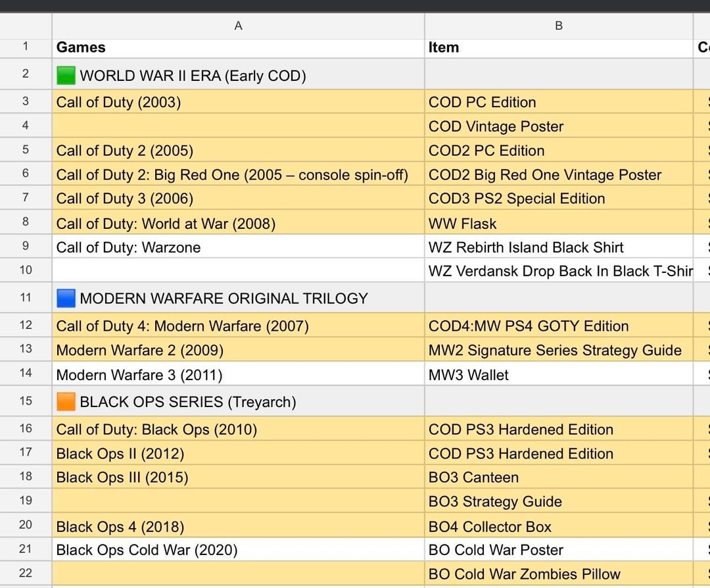Select 'BO4 Collector Box' cell

point(559,526)
